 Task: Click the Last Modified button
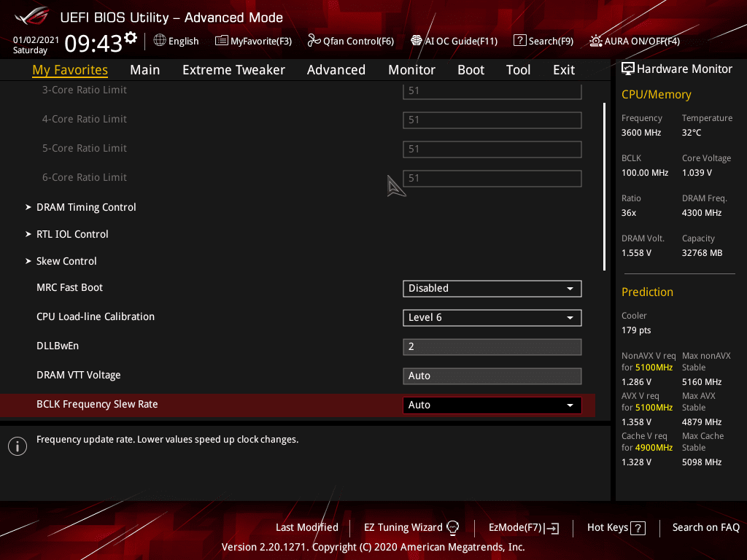click(x=307, y=528)
